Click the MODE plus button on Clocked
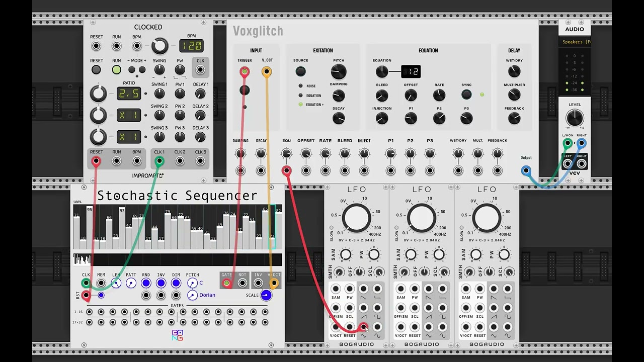The height and width of the screenshot is (362, 644). click(x=142, y=70)
